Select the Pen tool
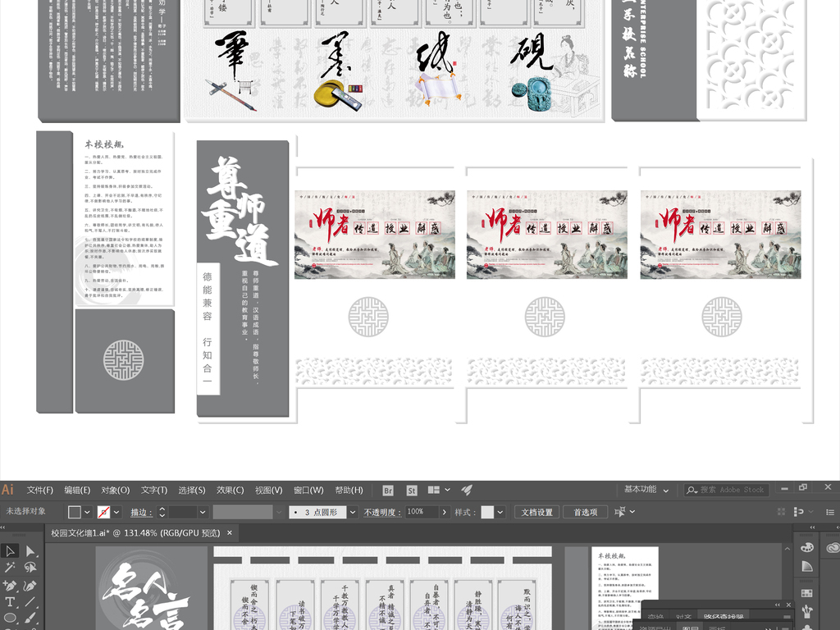This screenshot has height=630, width=840. (10, 586)
